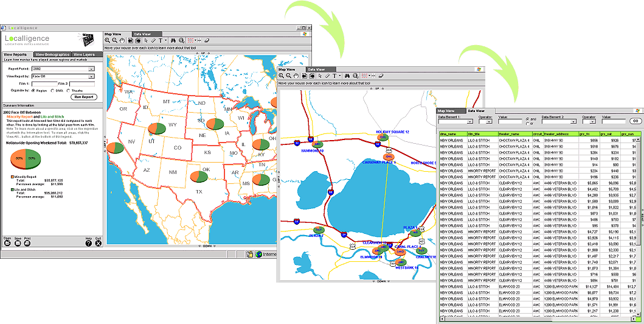Select 'or' radio button in data filter
The height and width of the screenshot is (324, 644).
click(x=527, y=124)
